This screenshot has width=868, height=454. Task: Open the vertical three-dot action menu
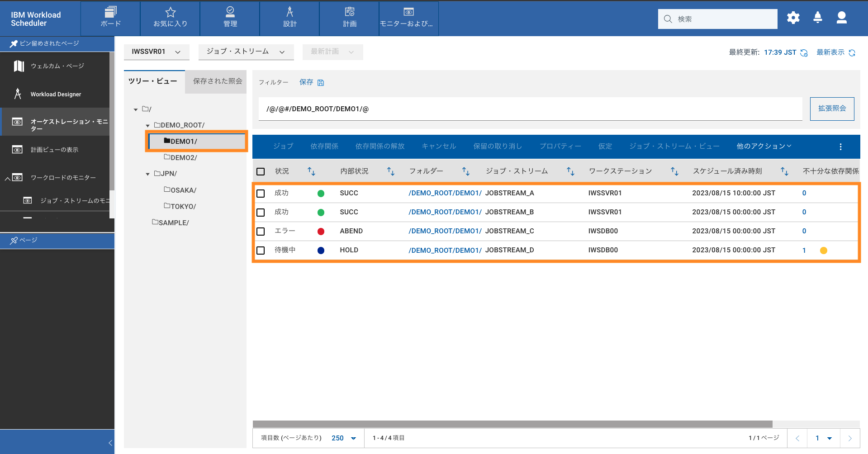[x=841, y=147]
